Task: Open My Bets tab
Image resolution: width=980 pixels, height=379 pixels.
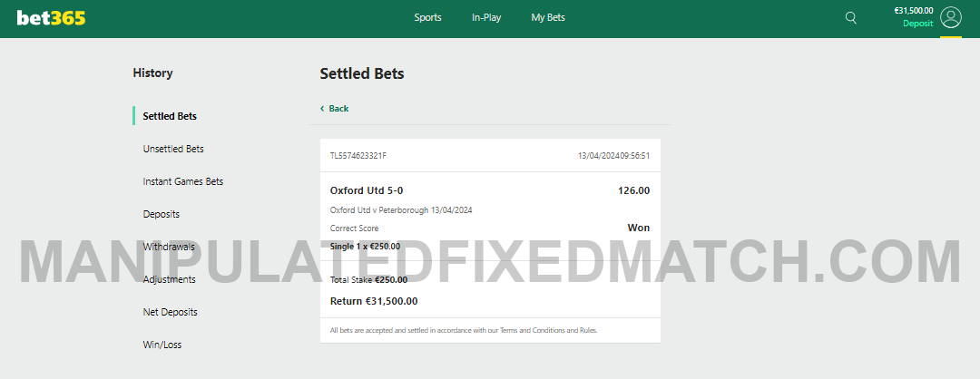Action: click(548, 17)
